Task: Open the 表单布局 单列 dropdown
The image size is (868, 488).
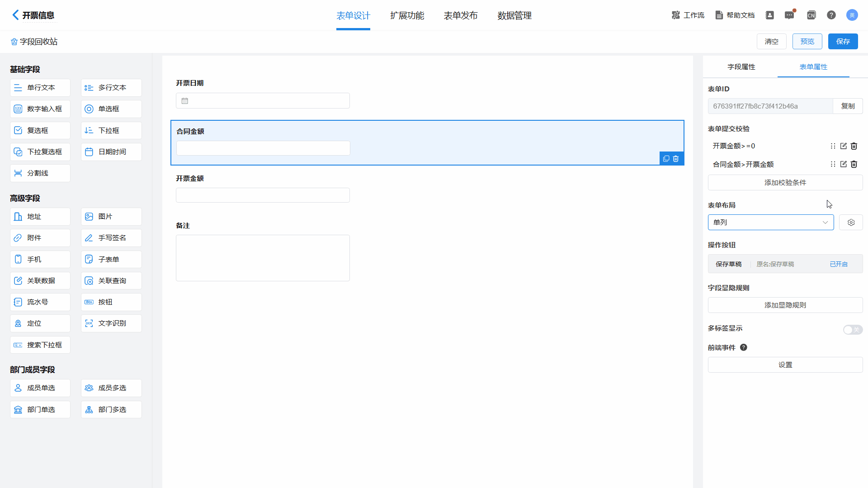Action: pos(771,223)
